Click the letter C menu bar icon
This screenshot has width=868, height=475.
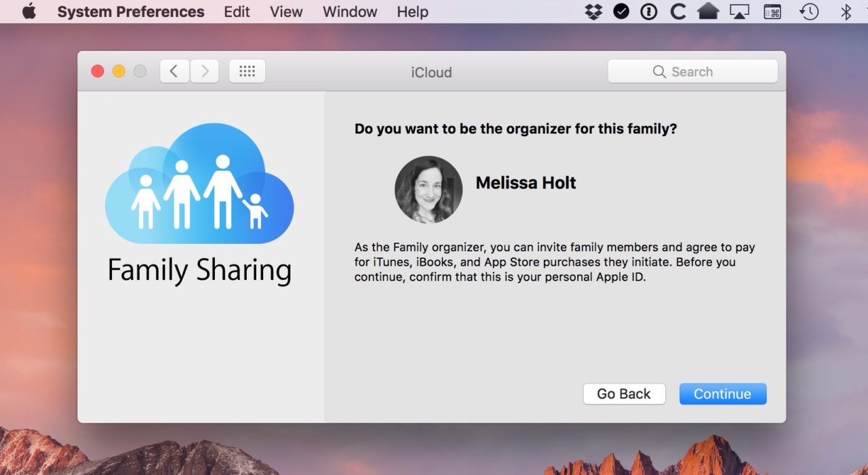tap(677, 12)
